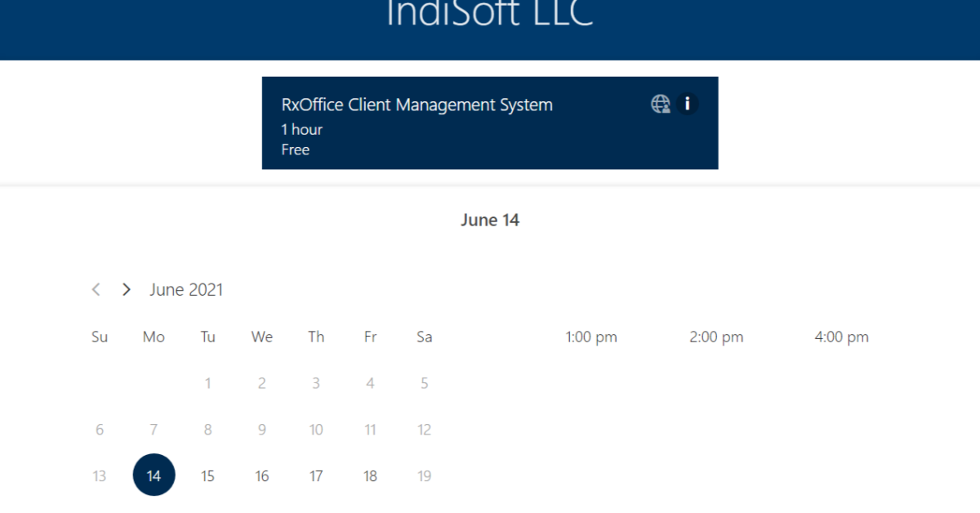Select June 14 on the calendar
This screenshot has height=513, width=980.
[x=154, y=475]
